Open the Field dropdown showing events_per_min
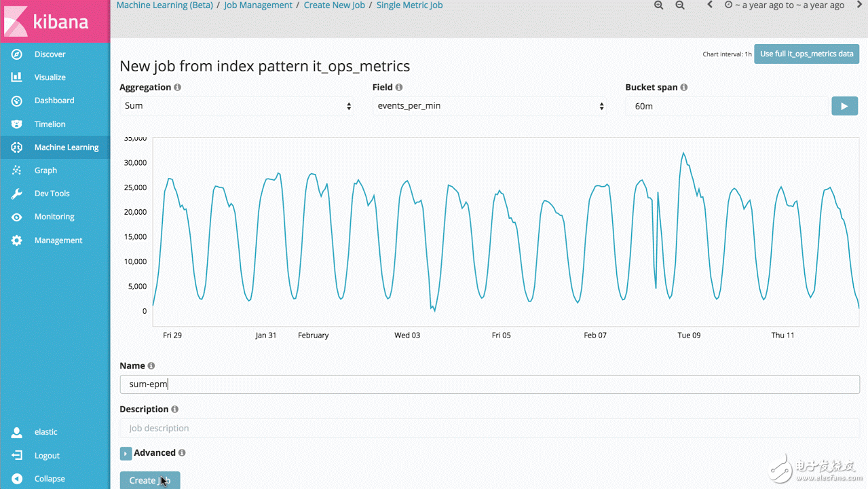 coord(490,106)
